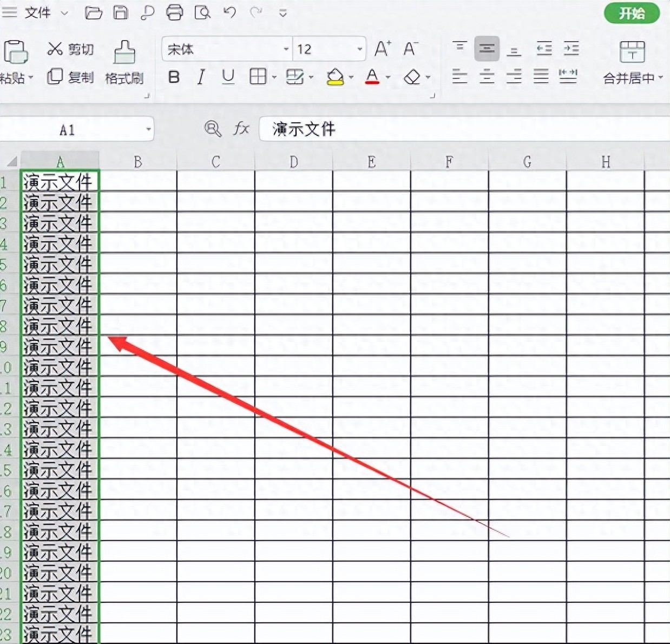670x644 pixels.
Task: Toggle Bold formatting
Action: [174, 77]
